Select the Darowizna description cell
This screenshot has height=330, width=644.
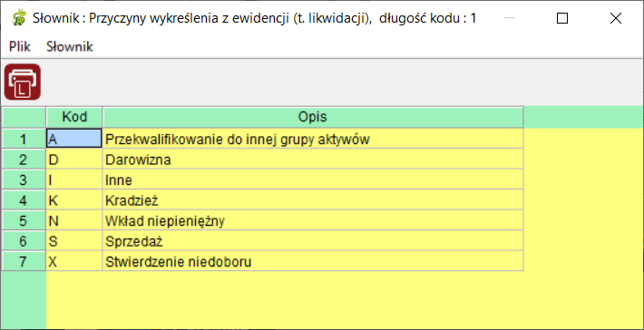pyautogui.click(x=313, y=159)
